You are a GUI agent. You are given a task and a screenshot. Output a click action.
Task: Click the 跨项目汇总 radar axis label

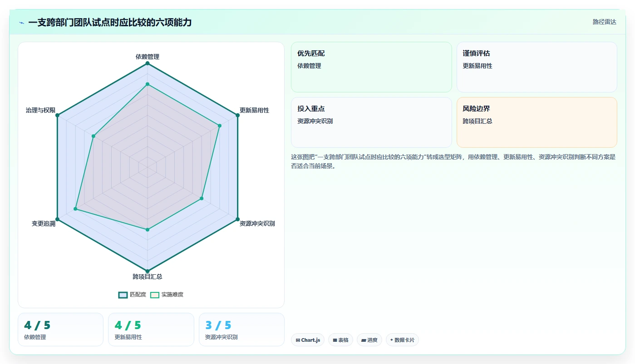148,277
